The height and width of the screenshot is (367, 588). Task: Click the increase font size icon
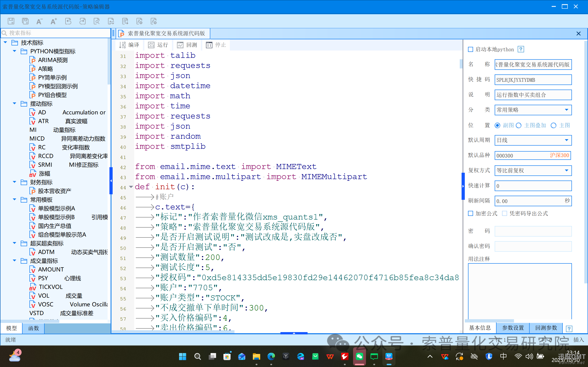(x=54, y=21)
